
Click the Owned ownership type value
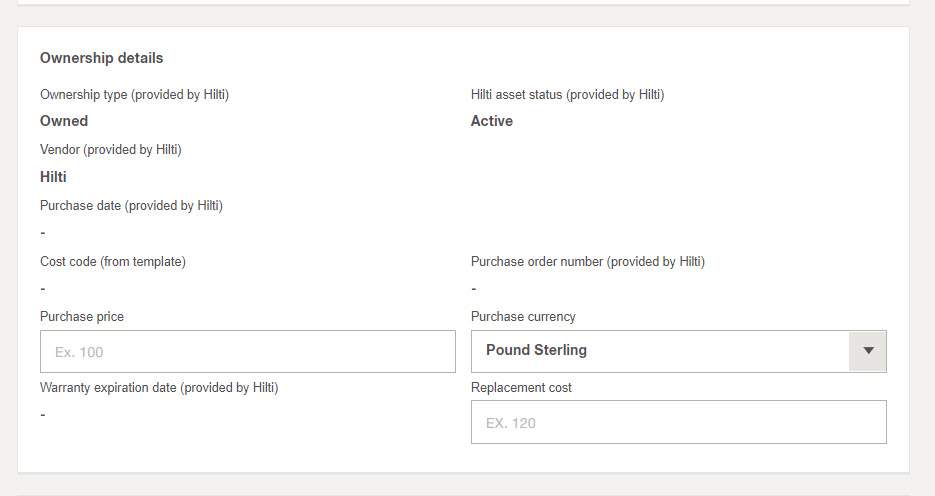tap(64, 121)
